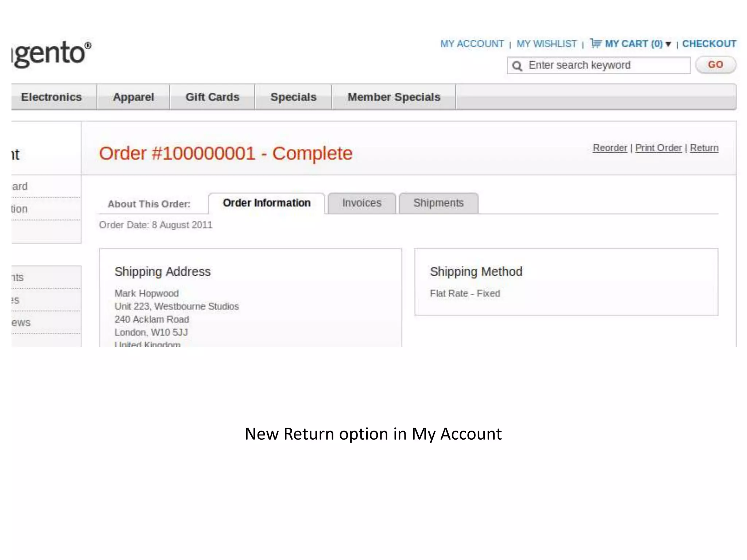Select the Order Information tab
This screenshot has height=560, width=747.
point(267,203)
